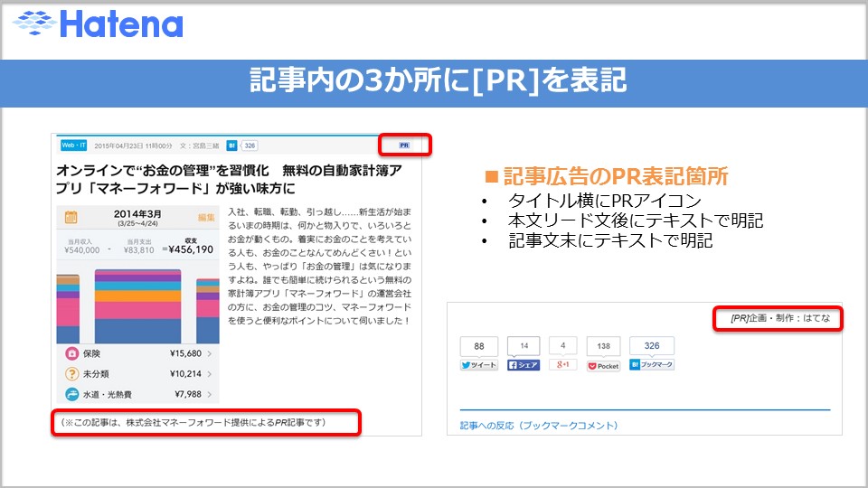Click the Hatena logo
Screen dimensions: 868x488
tap(98, 23)
